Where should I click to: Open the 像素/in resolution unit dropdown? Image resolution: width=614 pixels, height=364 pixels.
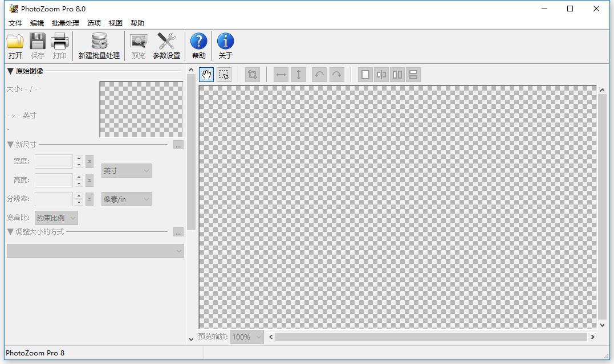point(126,199)
